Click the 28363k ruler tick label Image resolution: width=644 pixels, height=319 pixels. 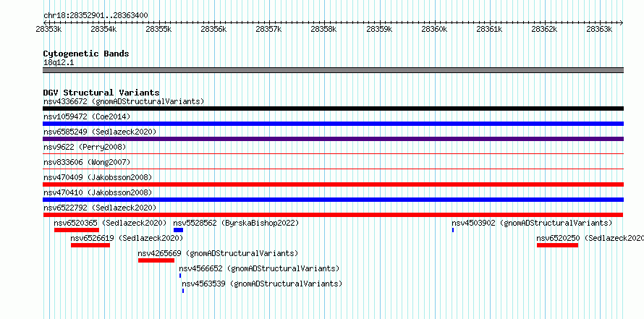pos(599,29)
